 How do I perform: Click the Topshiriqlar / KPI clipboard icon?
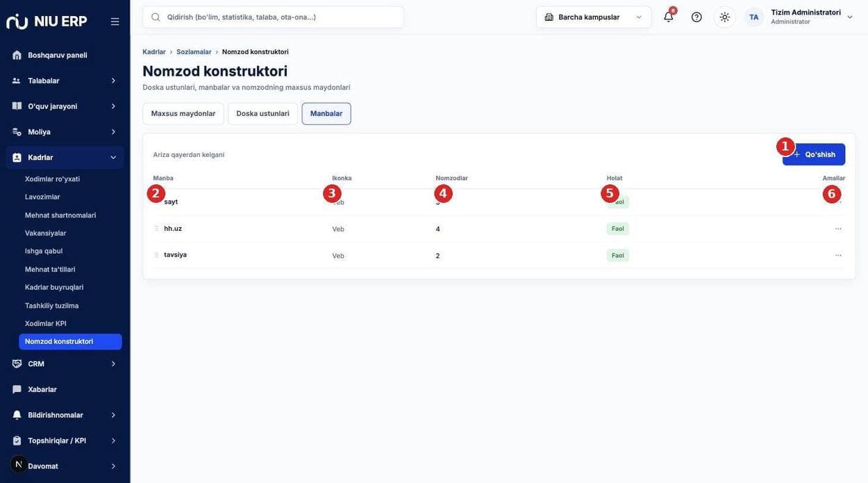pyautogui.click(x=17, y=441)
